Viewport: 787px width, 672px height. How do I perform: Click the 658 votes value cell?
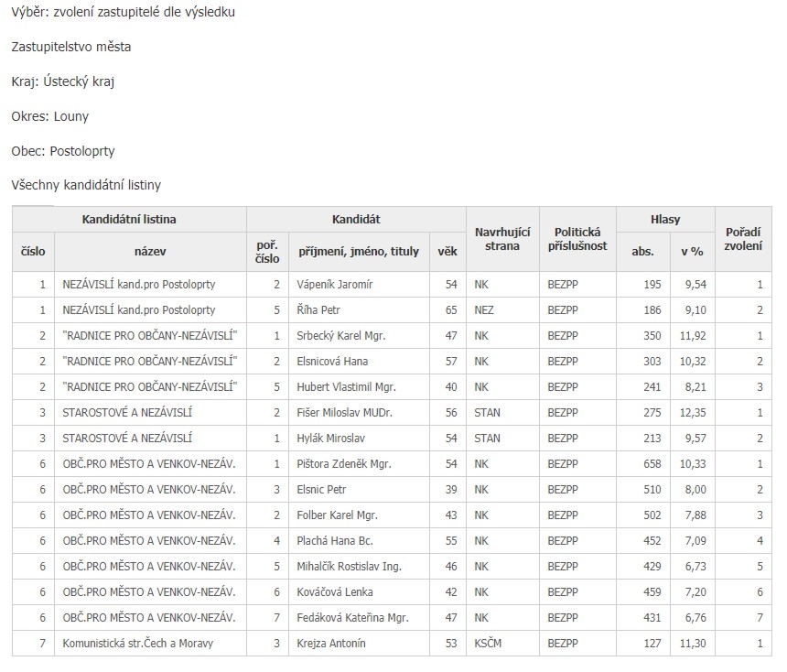pos(642,464)
